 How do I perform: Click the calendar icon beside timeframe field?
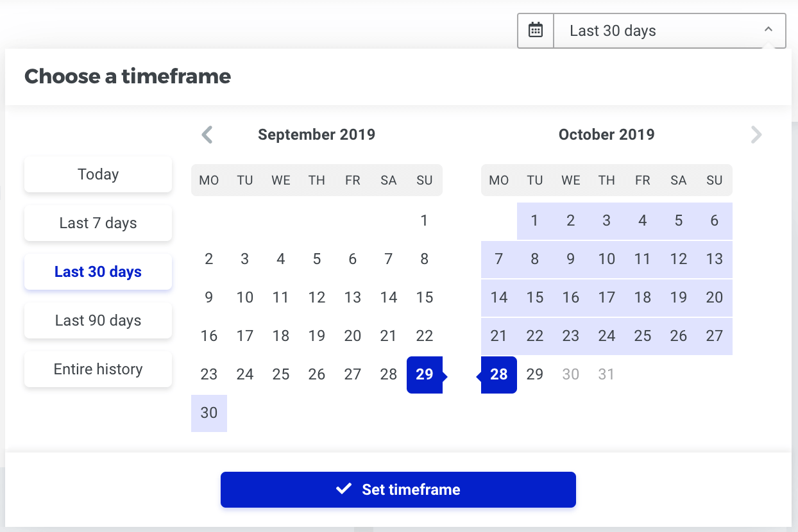tap(536, 31)
